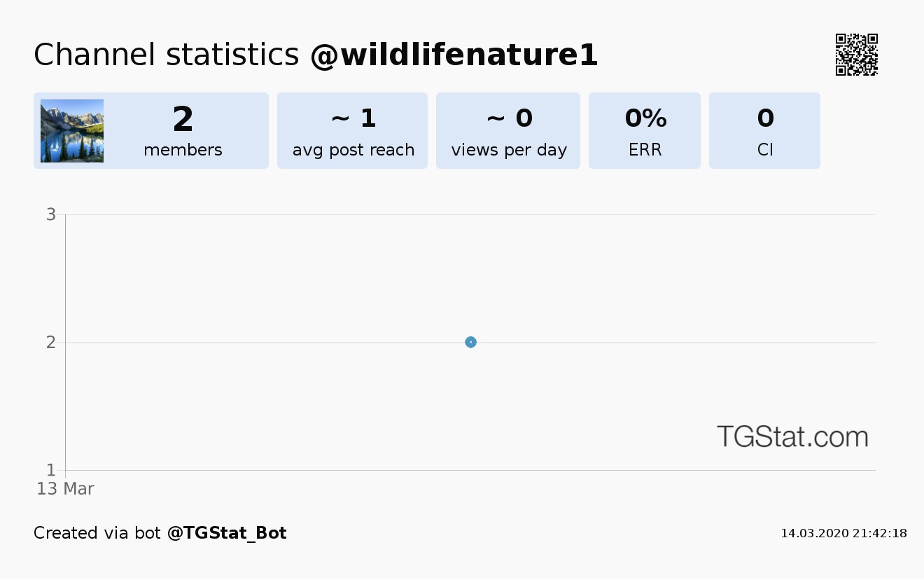Click the avg post reach card
Image resolution: width=924 pixels, height=580 pixels.
(x=353, y=131)
